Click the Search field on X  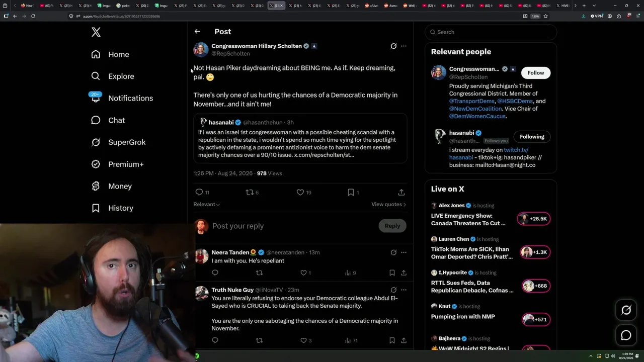click(491, 32)
